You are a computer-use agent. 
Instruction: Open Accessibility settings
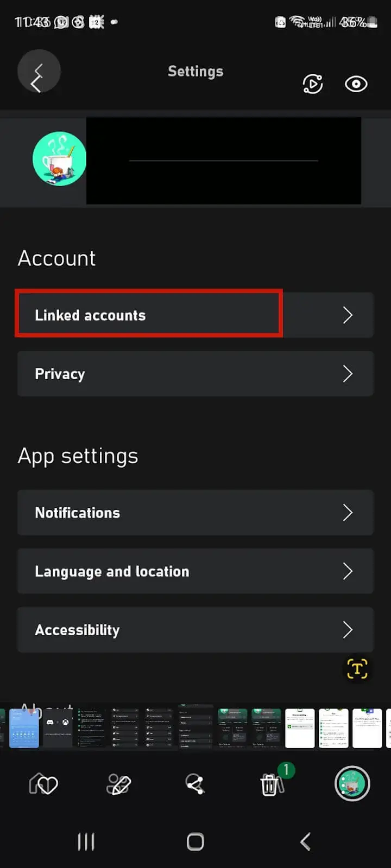point(195,630)
